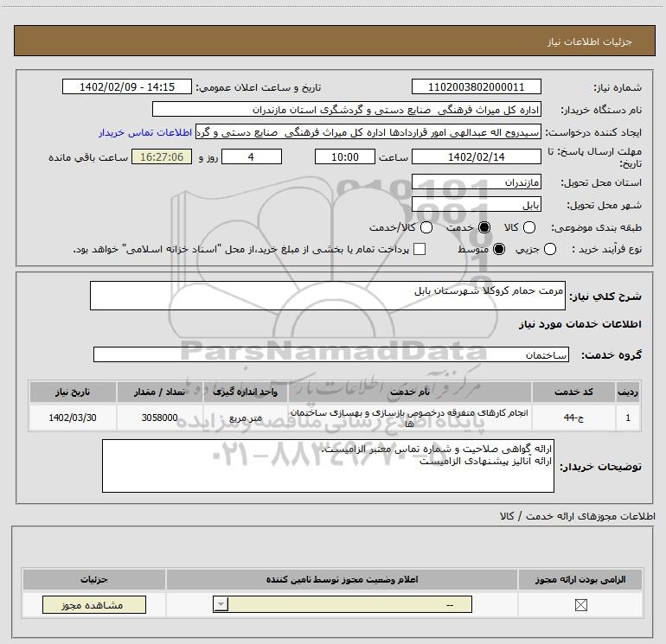Screen dimensions: 666x644
Task: Click the service name cell about building renovation
Action: pos(410,418)
